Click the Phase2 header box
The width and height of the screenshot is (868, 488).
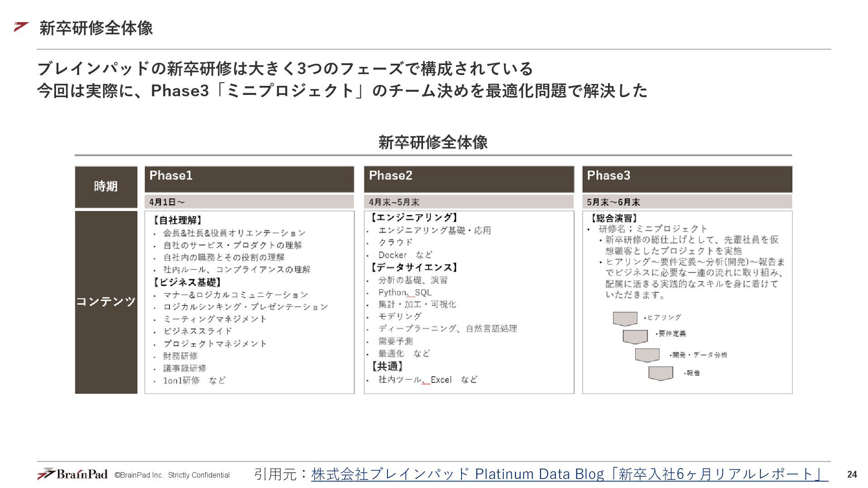469,179
